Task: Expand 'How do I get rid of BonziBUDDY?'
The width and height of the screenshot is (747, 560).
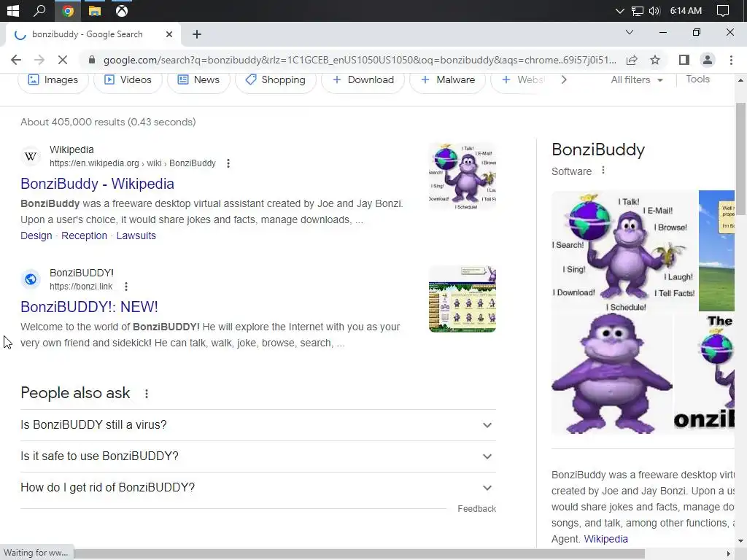Action: tap(258, 488)
